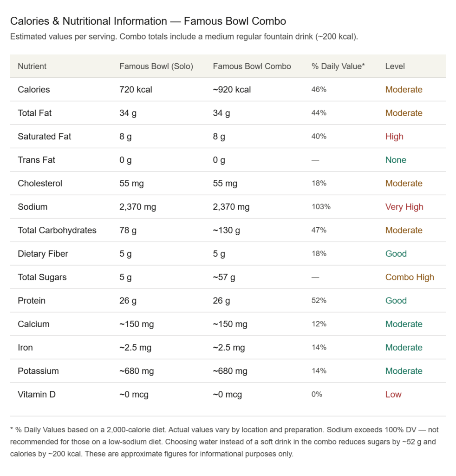
Task: Select the Dietary Fiber row label
Action: [43, 254]
